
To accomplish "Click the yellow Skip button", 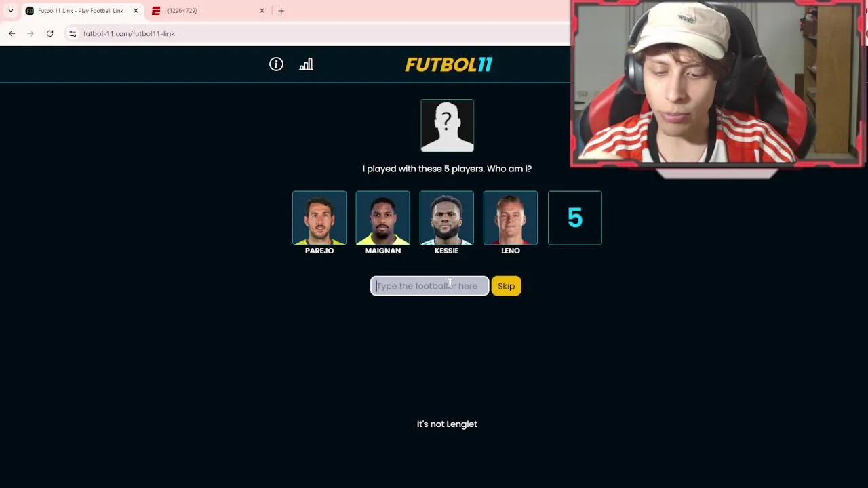I will point(506,286).
